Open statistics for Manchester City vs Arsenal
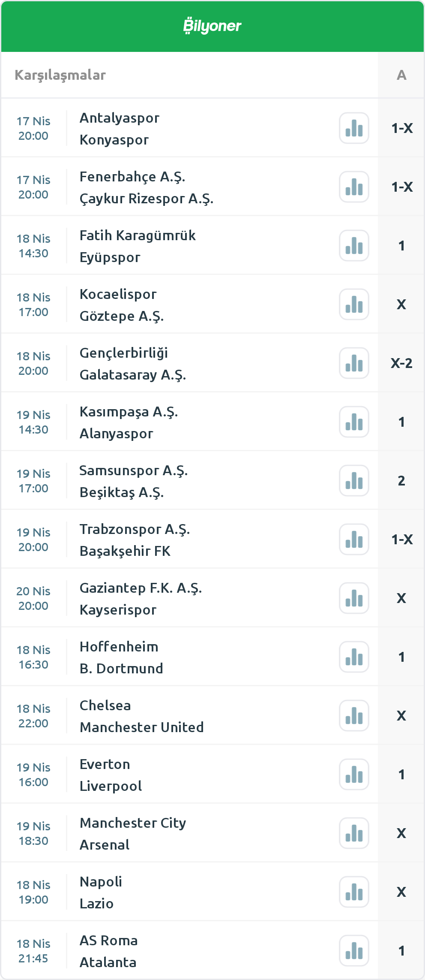The height and width of the screenshot is (980, 425). pyautogui.click(x=354, y=833)
